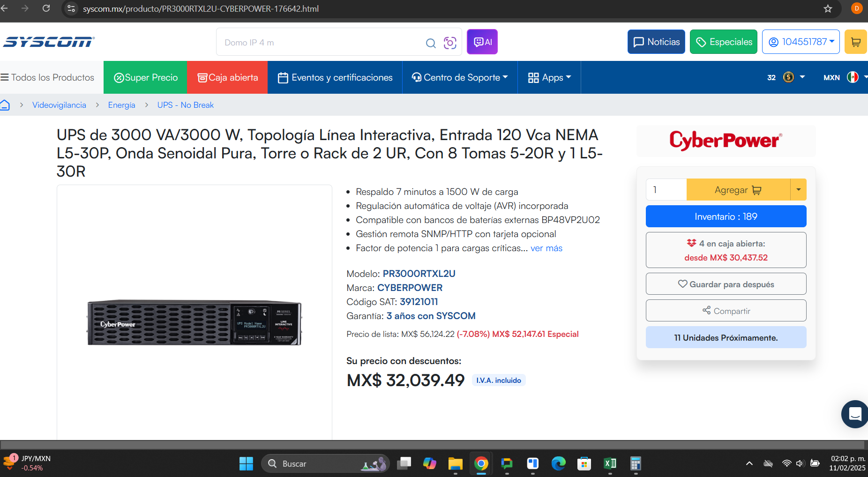Click the CyberPower brand logo
This screenshot has height=477, width=868.
tap(726, 141)
